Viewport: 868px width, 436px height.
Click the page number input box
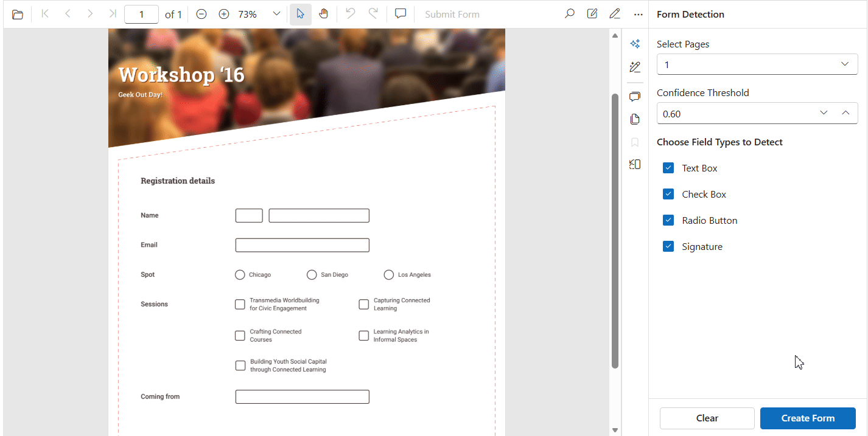click(x=141, y=14)
